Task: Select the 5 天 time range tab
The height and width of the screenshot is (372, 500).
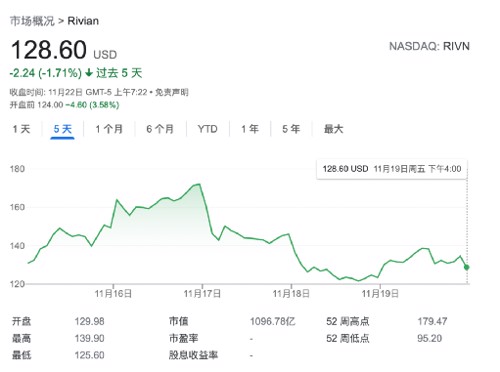Action: (63, 129)
